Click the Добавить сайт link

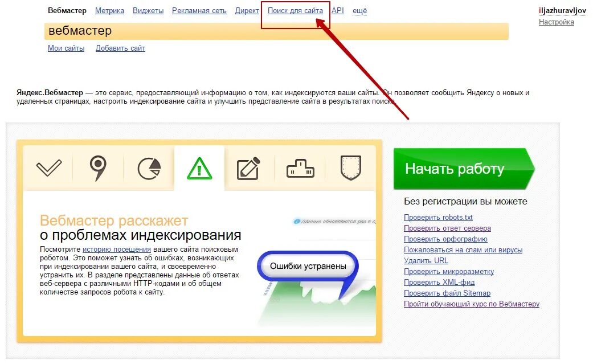(120, 48)
